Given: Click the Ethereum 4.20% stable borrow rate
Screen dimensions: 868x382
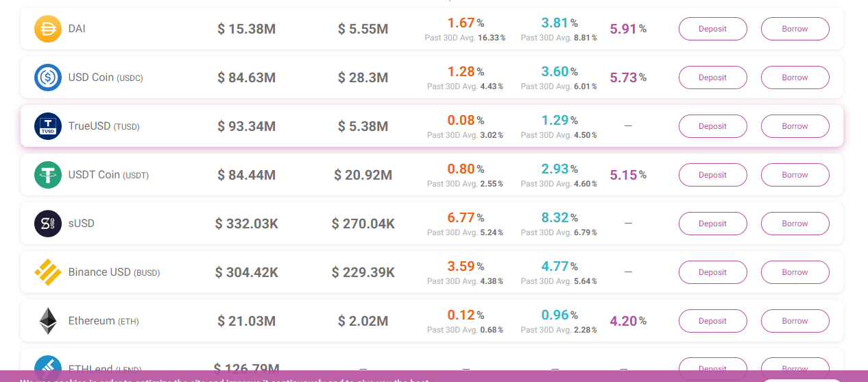Looking at the screenshot, I should pos(628,321).
